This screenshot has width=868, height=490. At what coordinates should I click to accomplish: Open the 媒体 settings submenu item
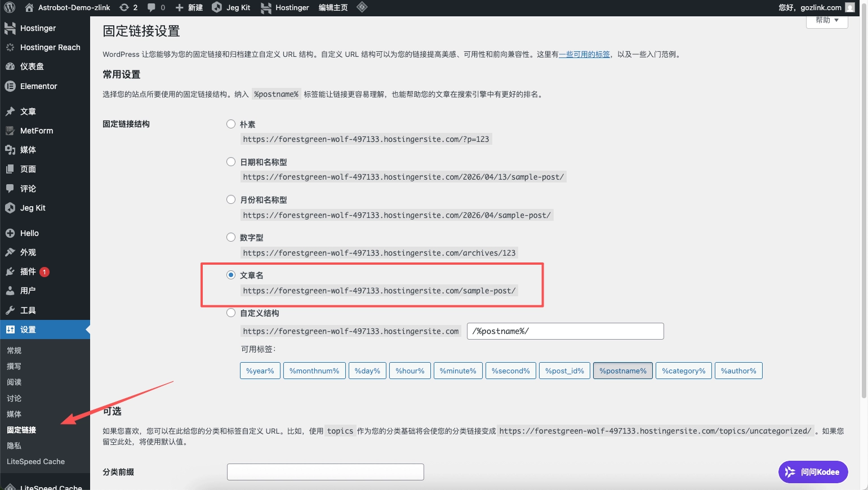[14, 414]
